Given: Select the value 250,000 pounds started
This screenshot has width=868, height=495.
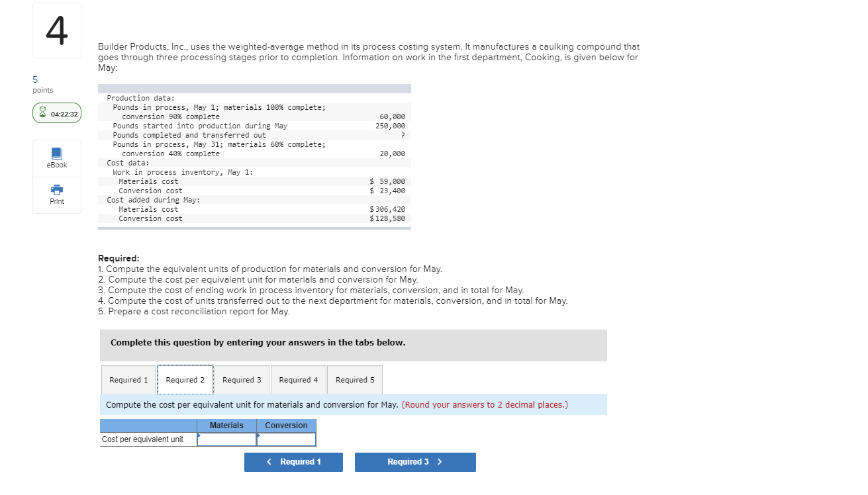Looking at the screenshot, I should pyautogui.click(x=391, y=126).
